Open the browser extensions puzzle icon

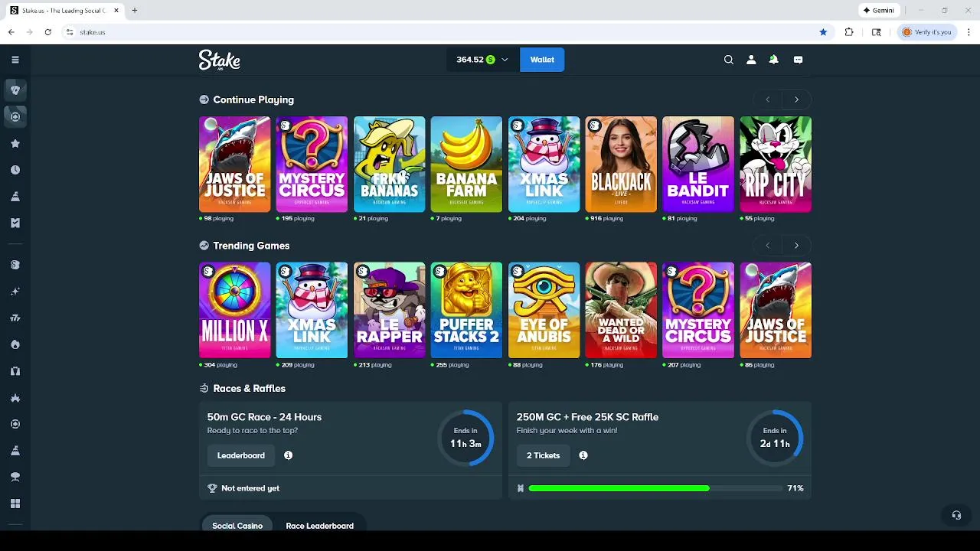849,32
